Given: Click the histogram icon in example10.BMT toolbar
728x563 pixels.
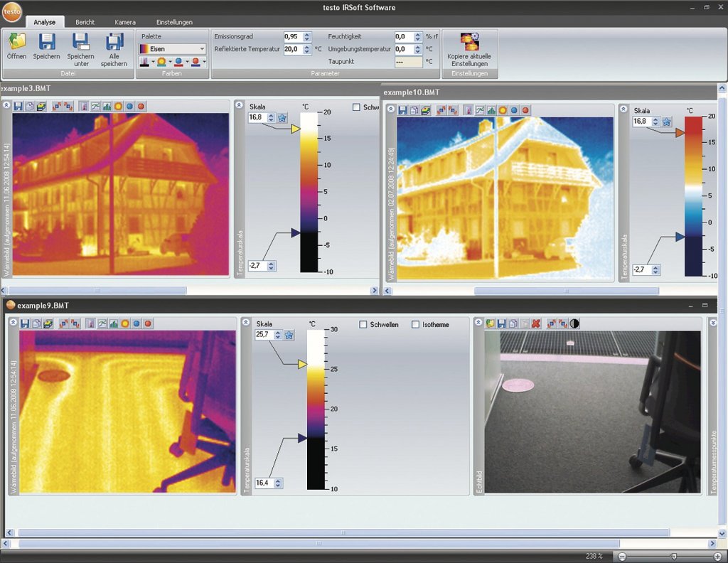Looking at the screenshot, I should [491, 110].
